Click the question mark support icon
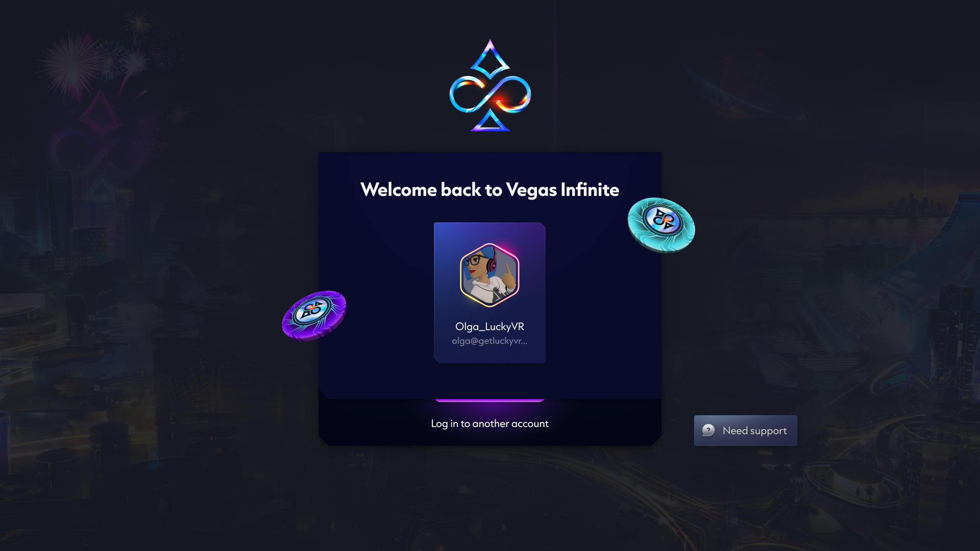980x551 pixels. click(x=708, y=430)
